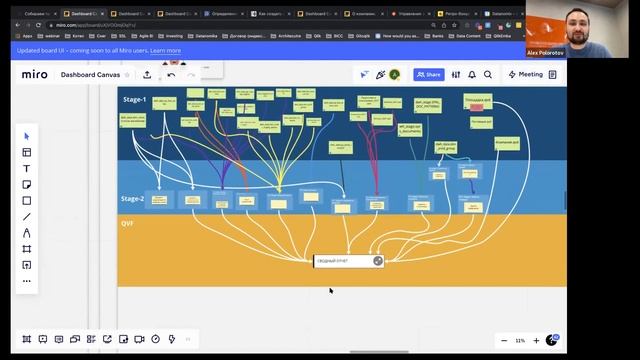Select the Shape rectangle tool

pyautogui.click(x=27, y=201)
